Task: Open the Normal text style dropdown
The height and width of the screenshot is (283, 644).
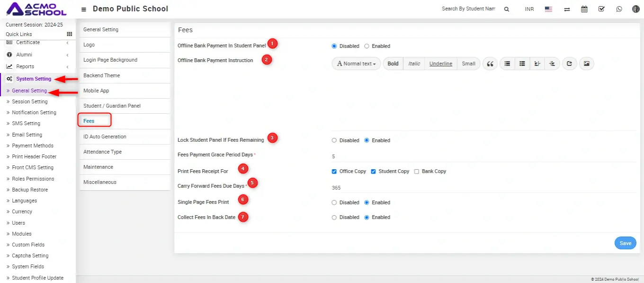Action: pos(356,64)
